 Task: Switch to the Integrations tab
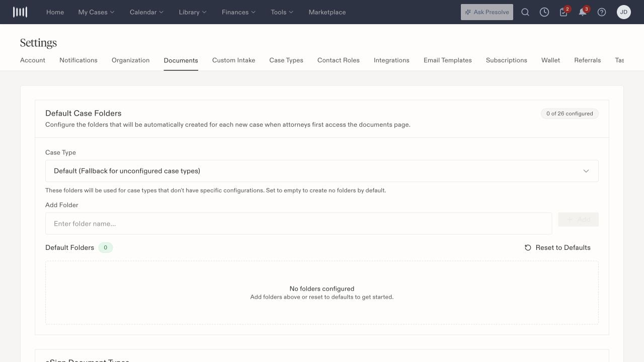(391, 60)
